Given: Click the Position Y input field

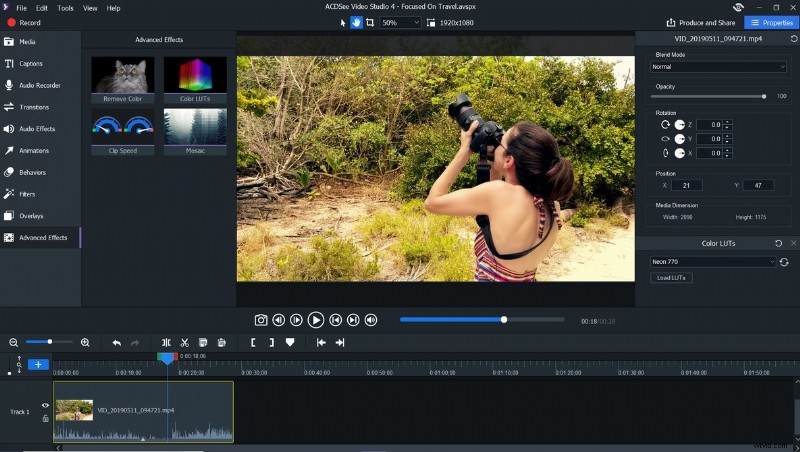Looking at the screenshot, I should (758, 186).
